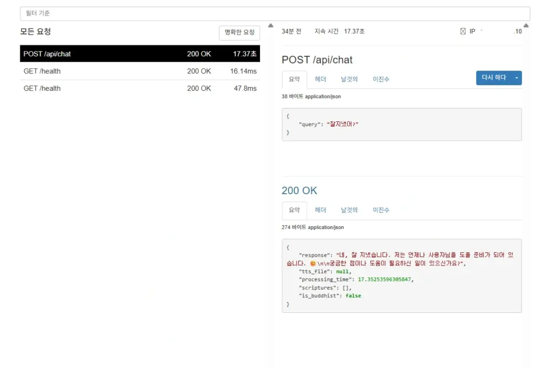Open the request 요약 tab
The height and width of the screenshot is (392, 548).
tap(294, 79)
